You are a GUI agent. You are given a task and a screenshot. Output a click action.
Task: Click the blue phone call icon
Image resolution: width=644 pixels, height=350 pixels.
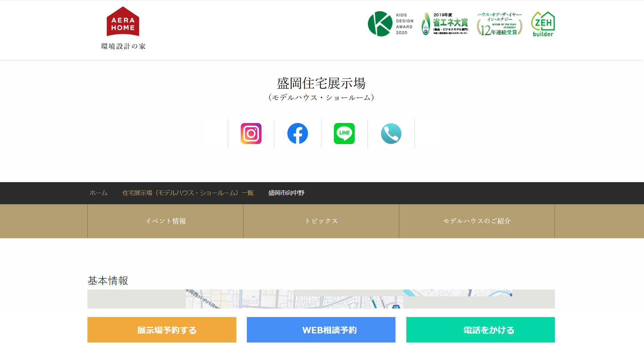click(x=391, y=134)
